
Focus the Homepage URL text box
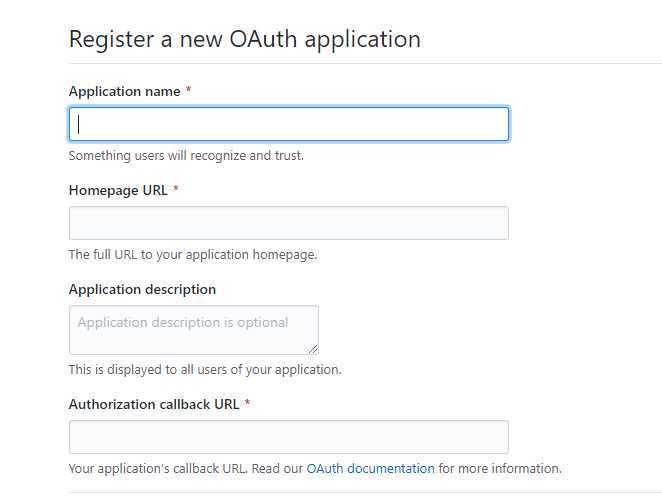click(x=288, y=223)
